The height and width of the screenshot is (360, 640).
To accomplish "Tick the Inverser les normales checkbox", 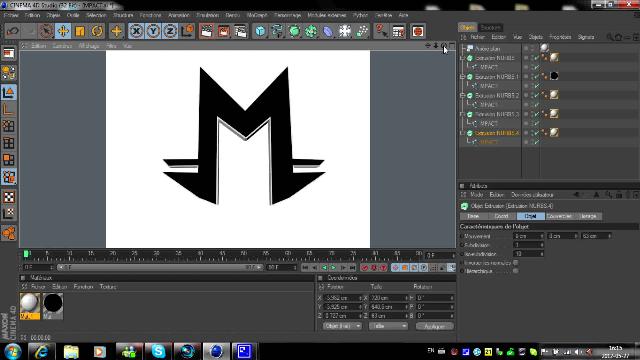I will [x=516, y=263].
